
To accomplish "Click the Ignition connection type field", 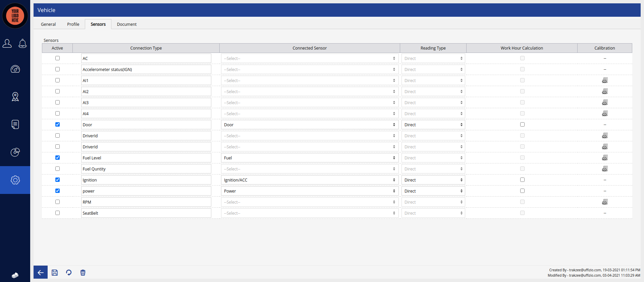I will [146, 180].
